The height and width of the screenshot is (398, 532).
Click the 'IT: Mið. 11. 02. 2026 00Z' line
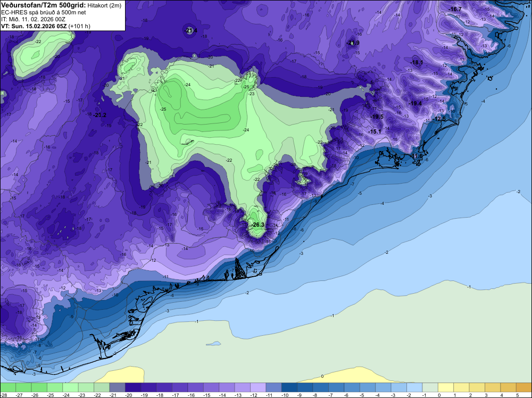33,19
